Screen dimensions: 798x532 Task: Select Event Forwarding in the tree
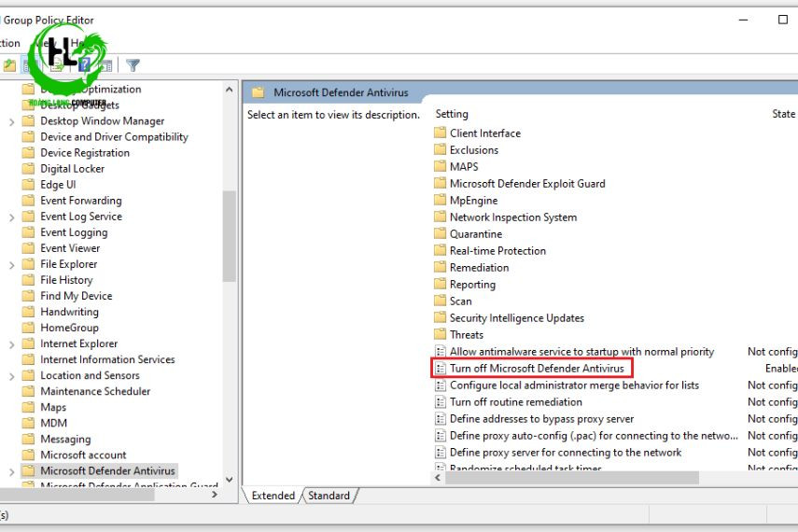pyautogui.click(x=81, y=200)
